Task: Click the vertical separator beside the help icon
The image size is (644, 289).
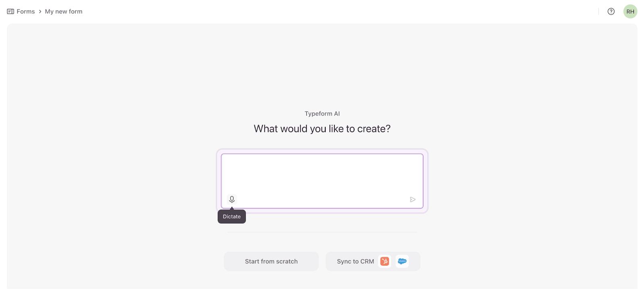Action: (x=599, y=12)
